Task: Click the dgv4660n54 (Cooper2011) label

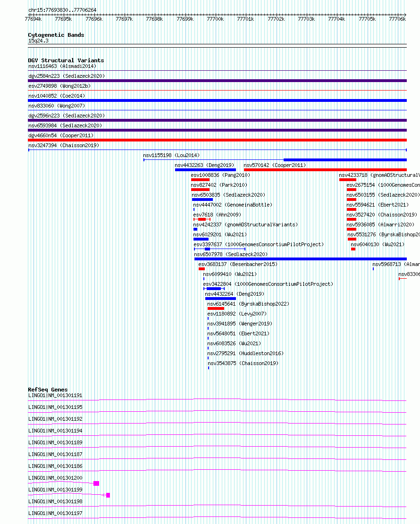Action: tap(61, 135)
